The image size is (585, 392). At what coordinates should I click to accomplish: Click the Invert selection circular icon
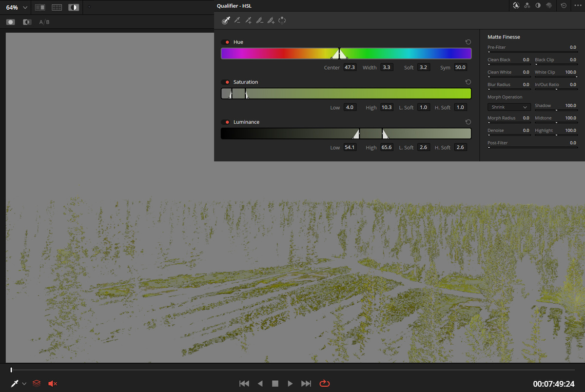click(x=282, y=20)
